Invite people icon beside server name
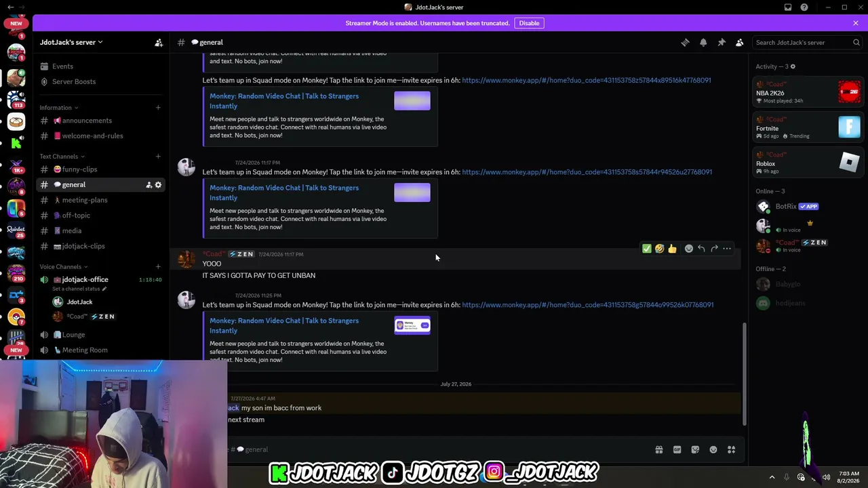The image size is (868, 488). 159,42
